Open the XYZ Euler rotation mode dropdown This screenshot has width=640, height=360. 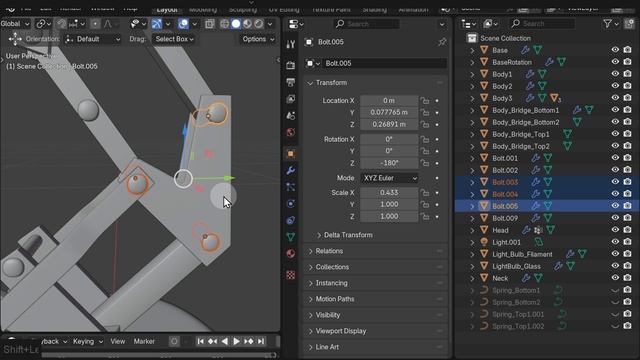click(x=389, y=178)
